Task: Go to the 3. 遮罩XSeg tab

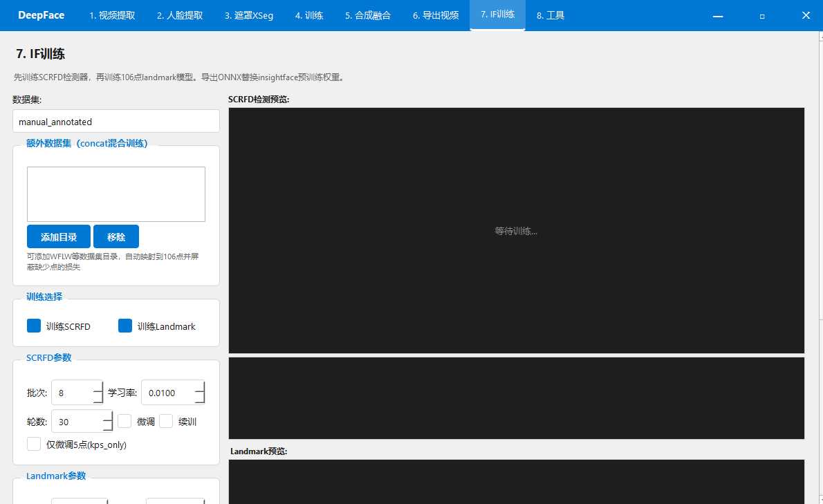Action: 249,15
